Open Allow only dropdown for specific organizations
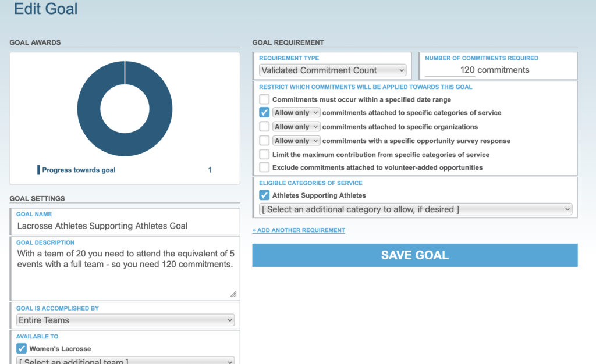The image size is (596, 364). (296, 127)
